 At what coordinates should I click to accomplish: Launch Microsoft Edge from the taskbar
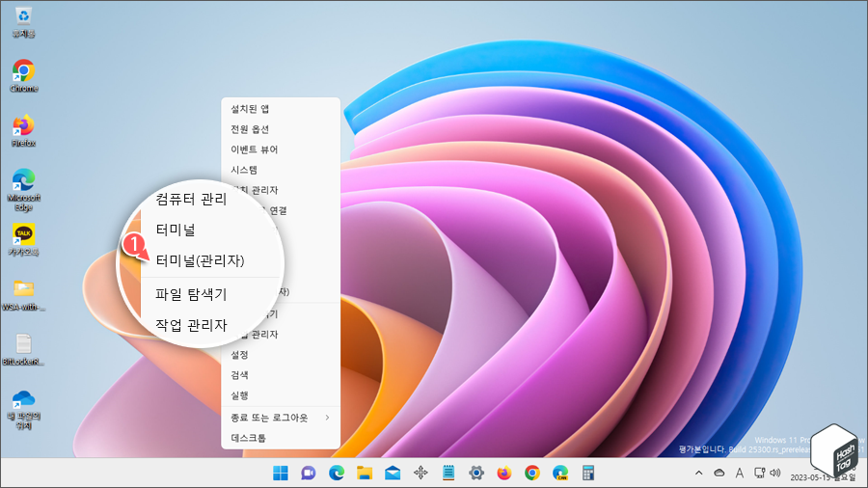click(x=337, y=474)
